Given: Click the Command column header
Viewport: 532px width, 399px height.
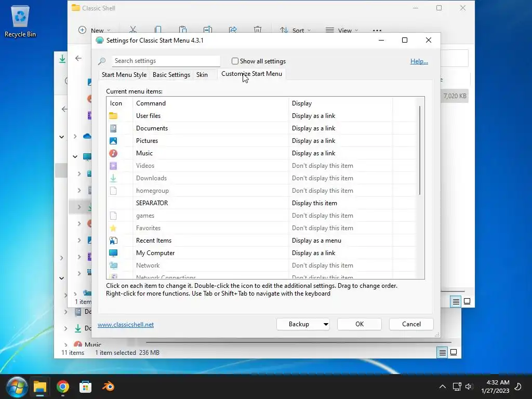Looking at the screenshot, I should tap(210, 103).
